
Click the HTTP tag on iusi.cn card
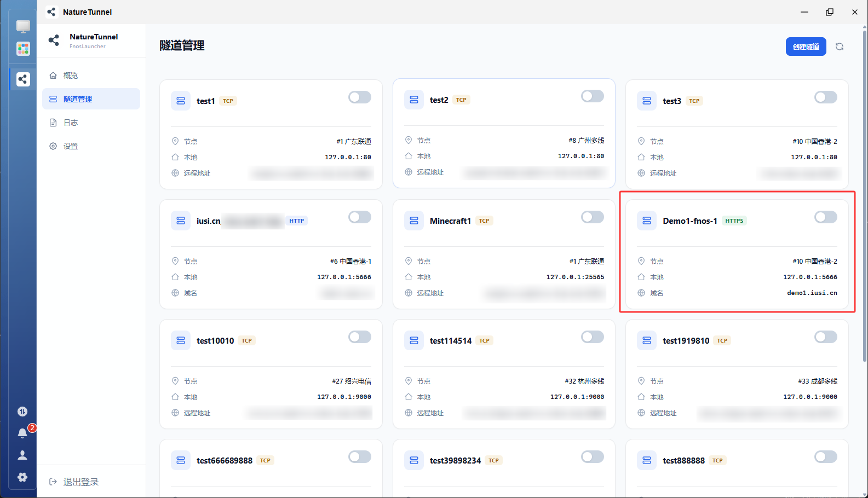pos(297,221)
